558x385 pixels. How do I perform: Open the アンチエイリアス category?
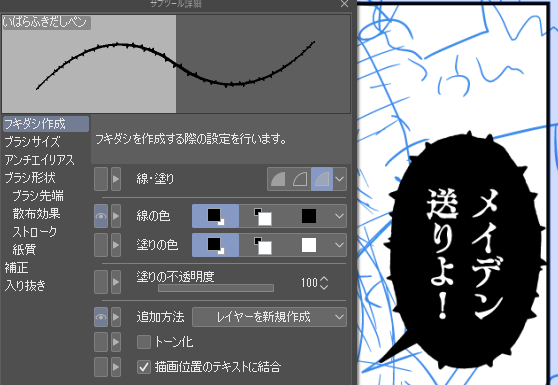coord(40,160)
